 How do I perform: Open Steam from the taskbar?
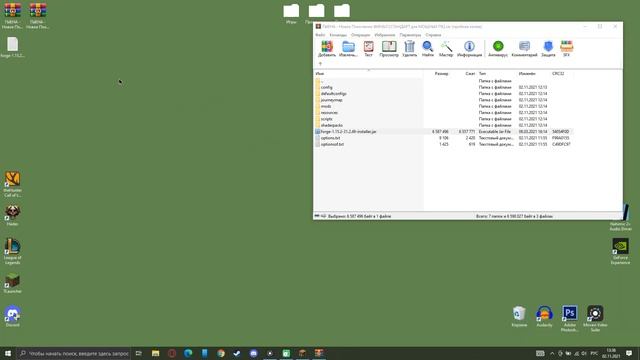[237, 353]
